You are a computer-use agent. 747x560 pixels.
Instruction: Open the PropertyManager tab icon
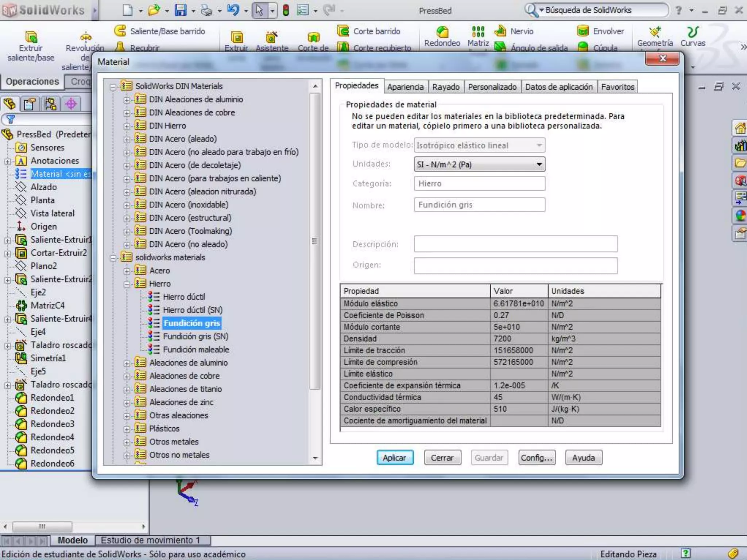pyautogui.click(x=30, y=104)
